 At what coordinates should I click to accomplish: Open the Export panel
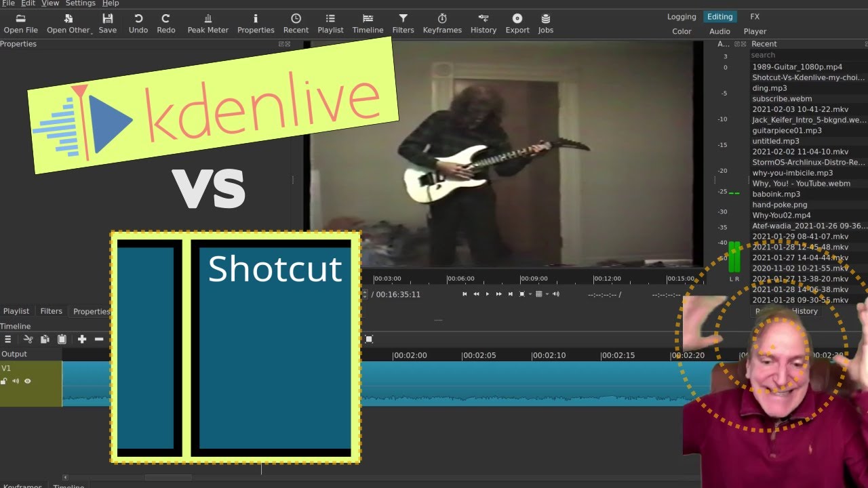(517, 23)
